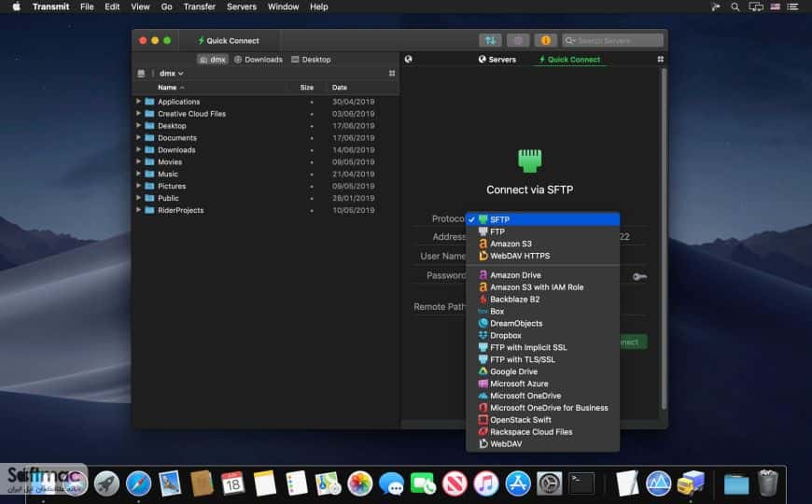Select FTP with Implicit SSL

pyautogui.click(x=542, y=347)
